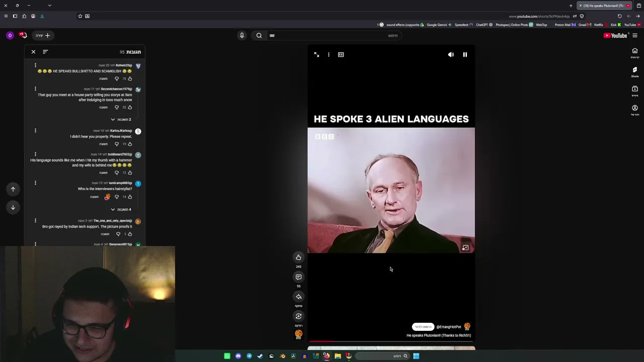Image resolution: width=644 pixels, height=362 pixels.
Task: Subscribe to the ErtangHotPot channel
Action: [423, 327]
